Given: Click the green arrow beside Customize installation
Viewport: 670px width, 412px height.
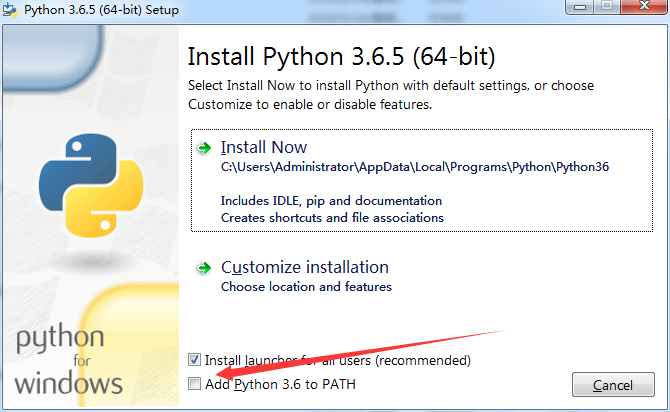Looking at the screenshot, I should [204, 268].
